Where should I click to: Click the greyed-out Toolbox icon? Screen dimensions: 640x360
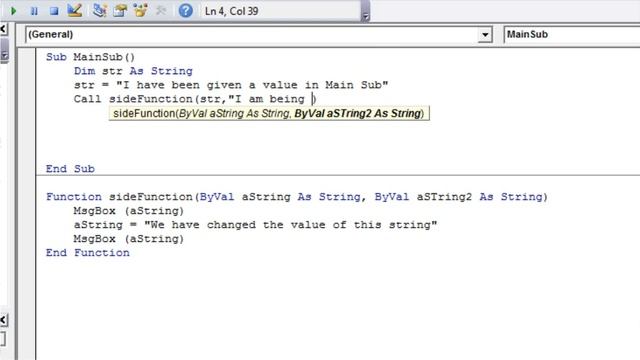tap(161, 10)
